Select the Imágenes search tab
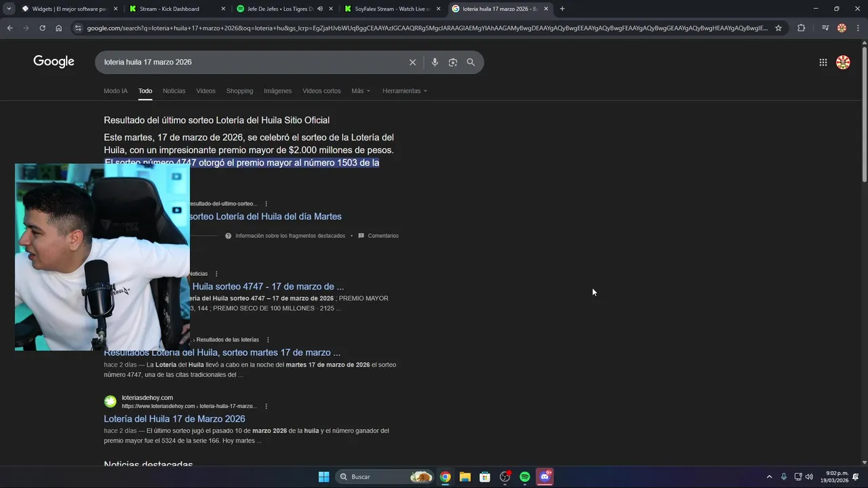868x488 pixels. pyautogui.click(x=277, y=91)
